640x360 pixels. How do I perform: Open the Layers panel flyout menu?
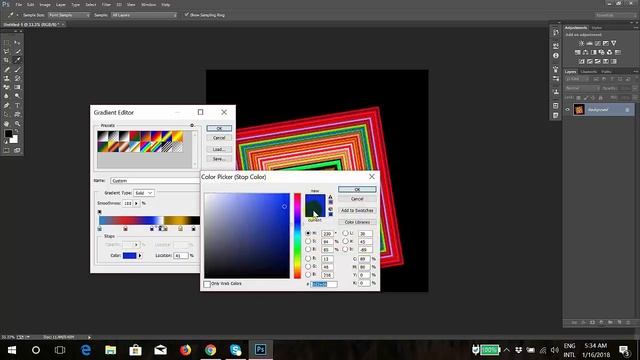click(x=635, y=72)
